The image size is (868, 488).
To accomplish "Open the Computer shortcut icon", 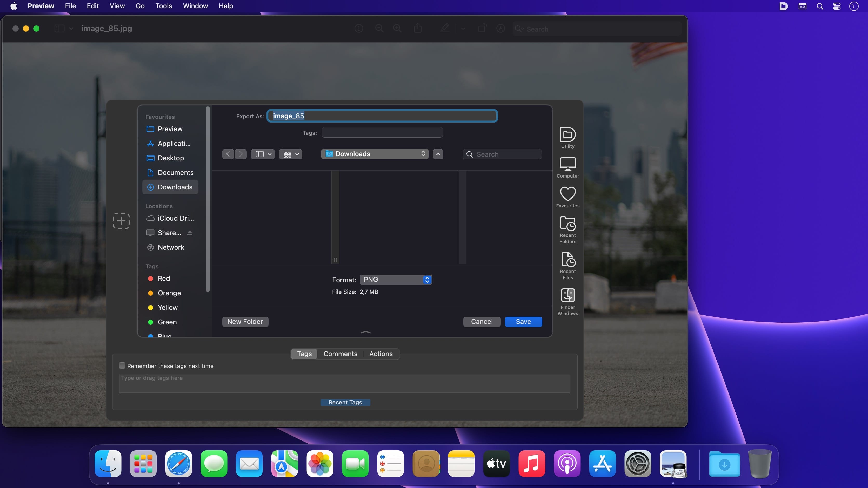I will tap(567, 164).
